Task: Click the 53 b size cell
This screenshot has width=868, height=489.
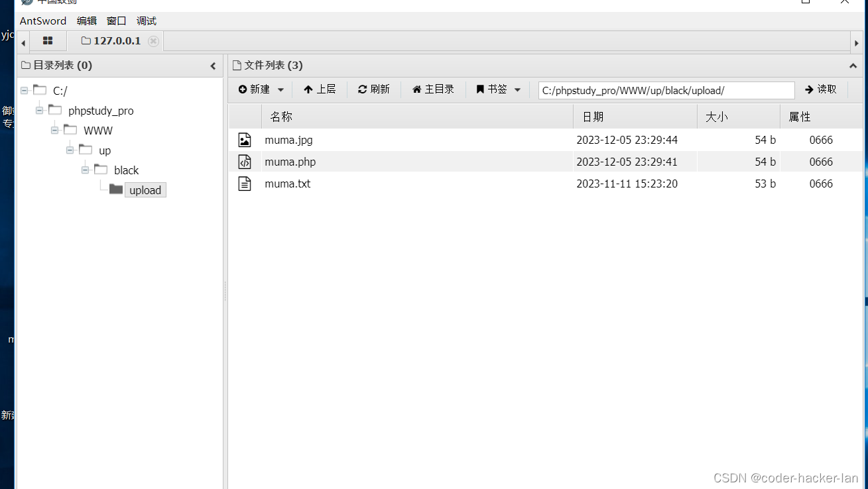Action: 765,184
